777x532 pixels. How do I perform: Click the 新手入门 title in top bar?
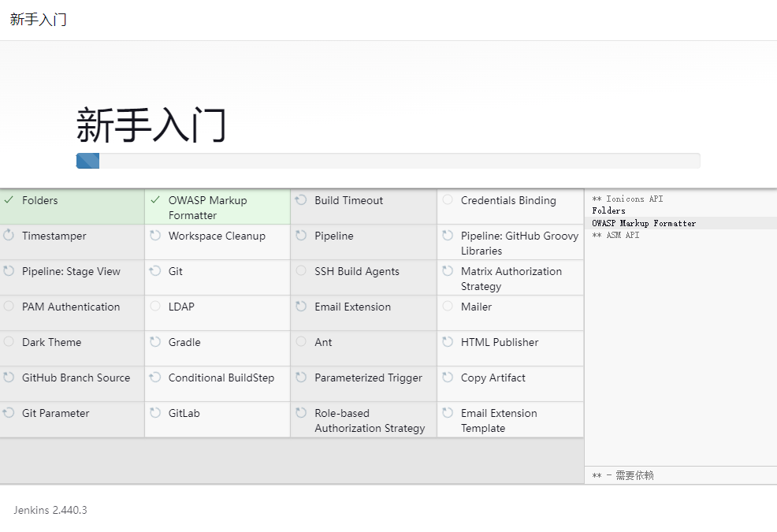38,20
